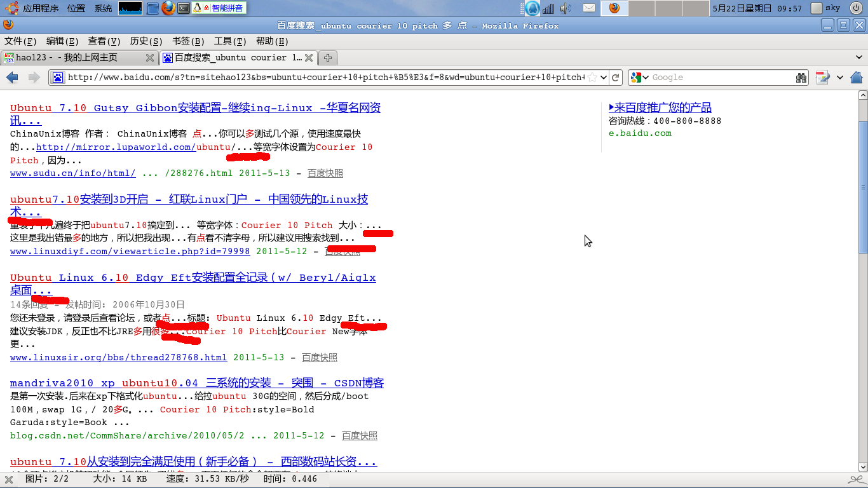Open the 查看(V) menu
Viewport: 868px width, 488px height.
click(x=104, y=41)
